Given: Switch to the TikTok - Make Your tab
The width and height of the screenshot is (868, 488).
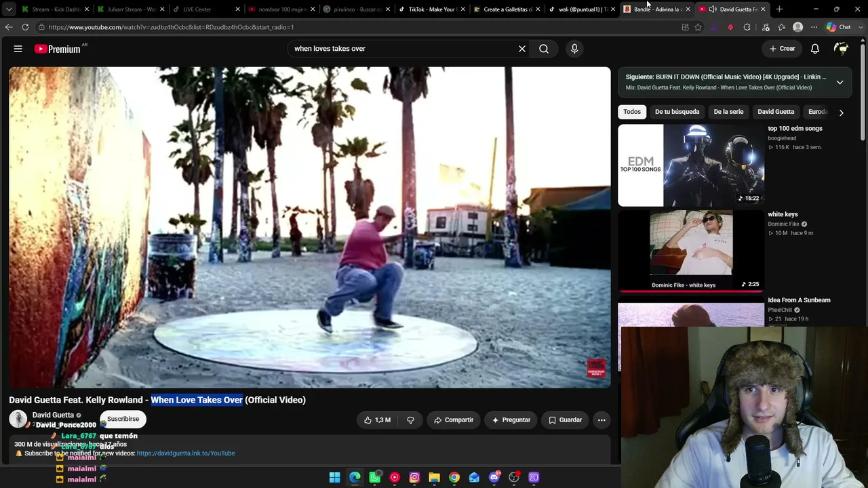Looking at the screenshot, I should pos(431,9).
